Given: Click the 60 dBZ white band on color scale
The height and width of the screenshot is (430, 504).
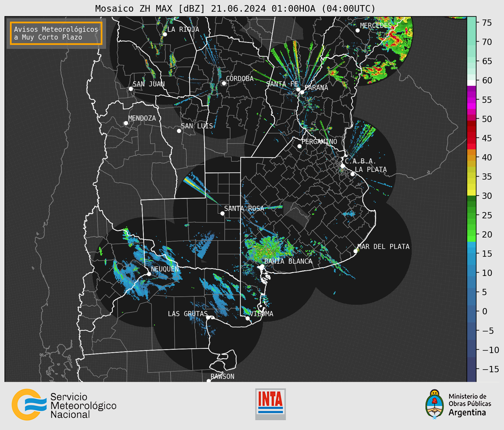Looking at the screenshot, I should (x=471, y=83).
